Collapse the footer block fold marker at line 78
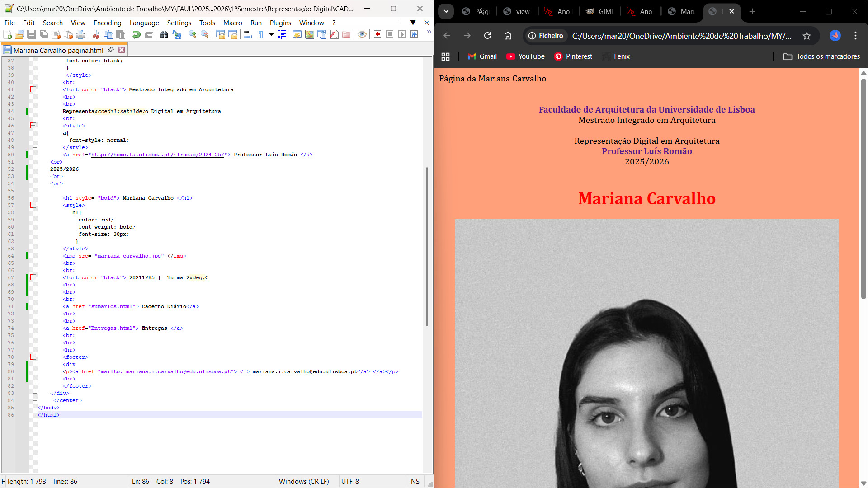 coord(33,357)
